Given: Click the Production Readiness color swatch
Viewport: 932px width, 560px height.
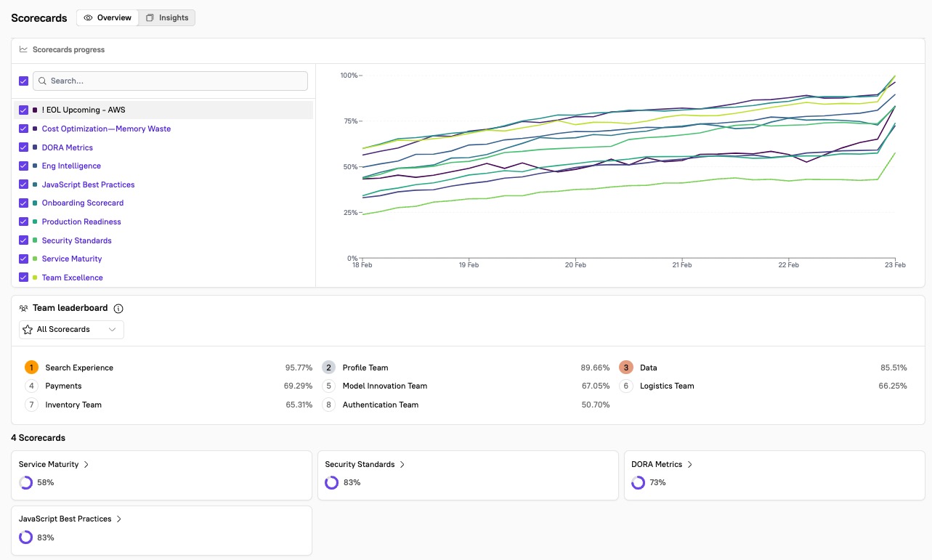Looking at the screenshot, I should pos(35,222).
